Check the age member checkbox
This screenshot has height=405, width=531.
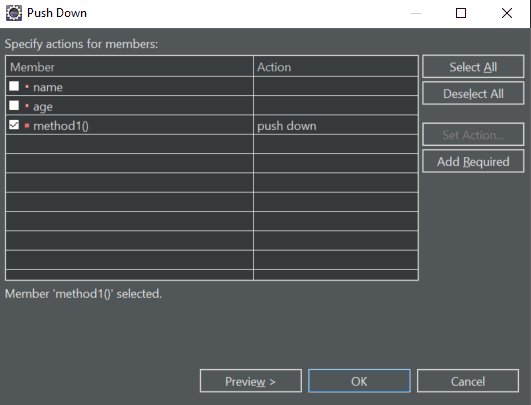click(14, 105)
